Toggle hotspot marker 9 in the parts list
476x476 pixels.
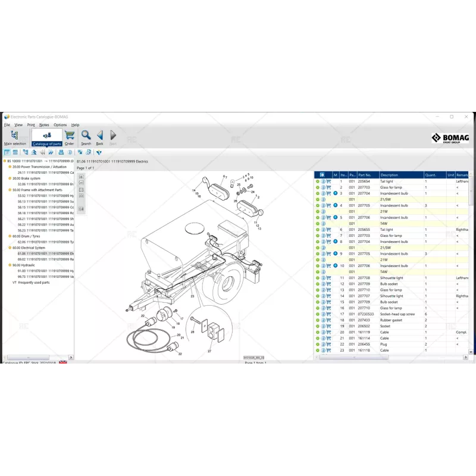pos(336,253)
